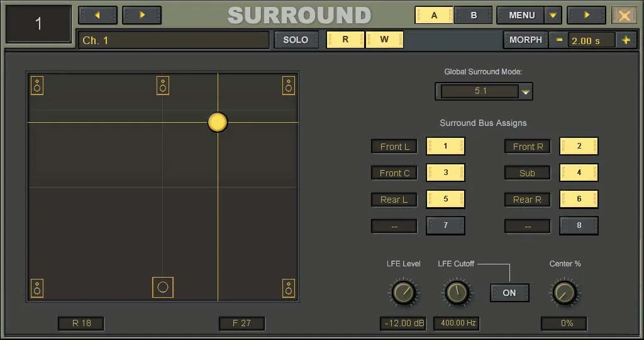Viewport: 644px width, 340px height.
Task: Toggle surround bus assign 6
Action: pyautogui.click(x=579, y=199)
